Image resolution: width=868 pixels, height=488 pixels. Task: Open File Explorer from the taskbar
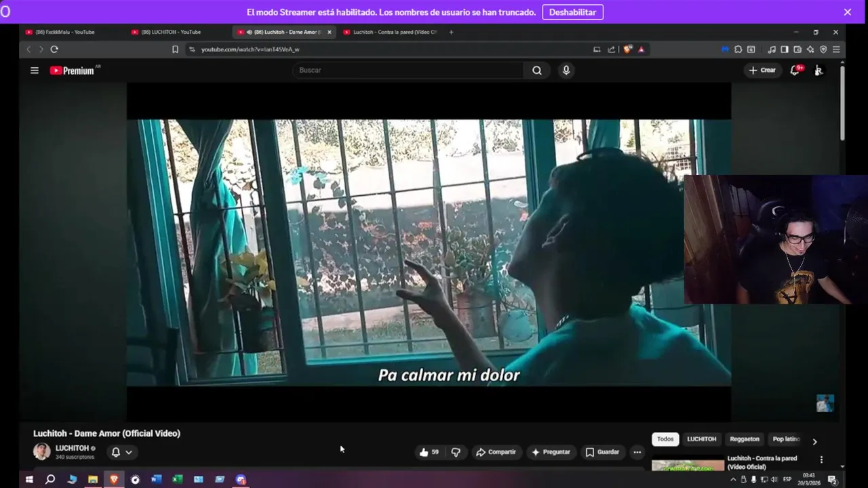pyautogui.click(x=93, y=479)
